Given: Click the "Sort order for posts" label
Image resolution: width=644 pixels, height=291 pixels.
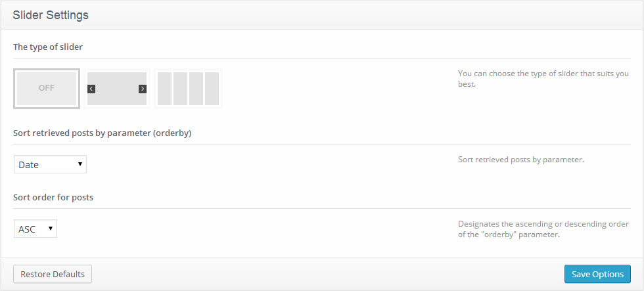Looking at the screenshot, I should click(x=53, y=197).
